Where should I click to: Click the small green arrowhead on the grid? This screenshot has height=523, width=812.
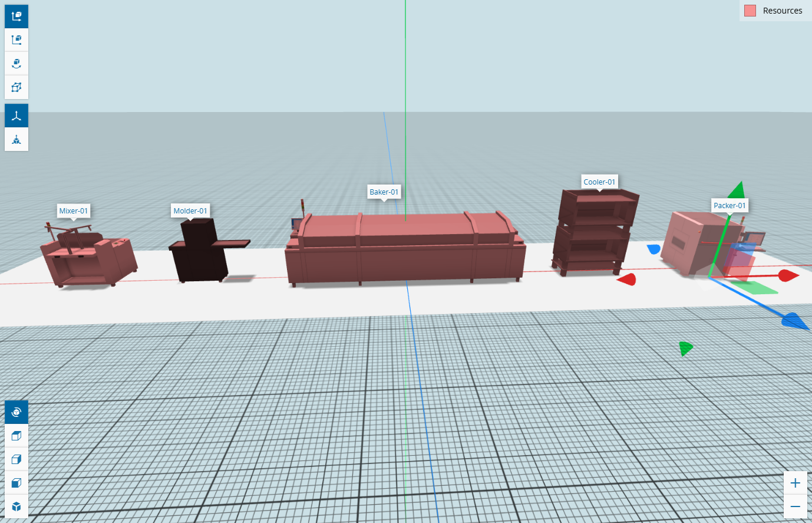click(685, 348)
